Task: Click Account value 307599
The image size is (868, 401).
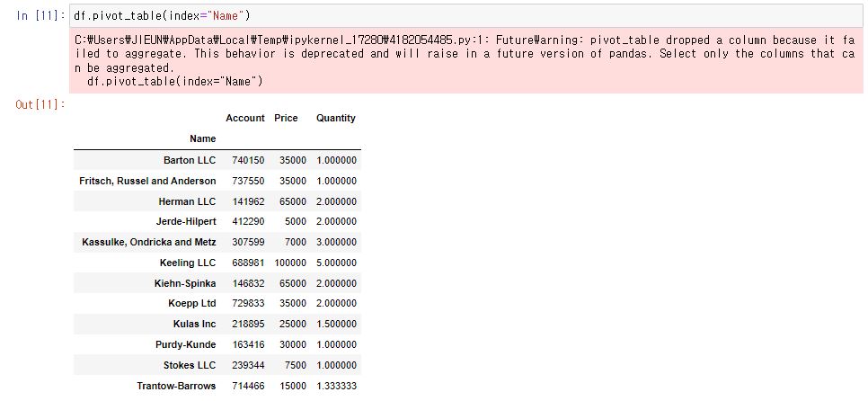Action: [248, 242]
